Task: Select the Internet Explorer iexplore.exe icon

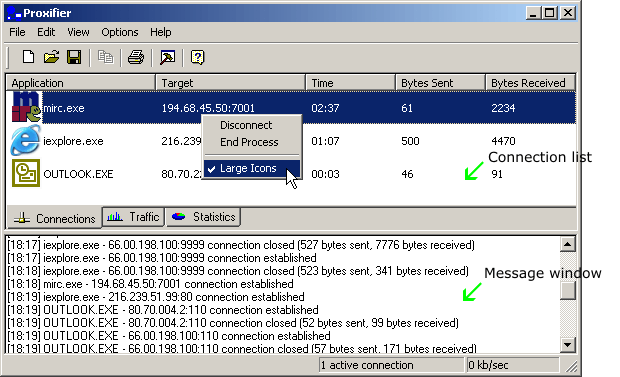Action: coord(25,140)
